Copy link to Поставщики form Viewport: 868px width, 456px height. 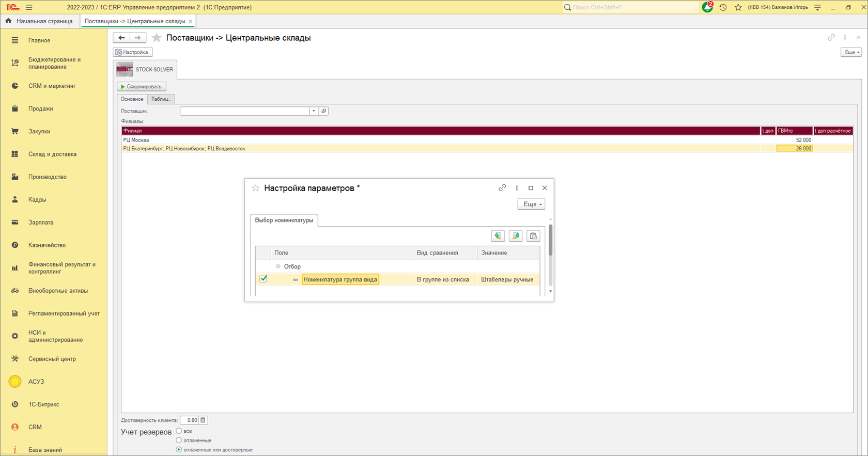pos(831,37)
